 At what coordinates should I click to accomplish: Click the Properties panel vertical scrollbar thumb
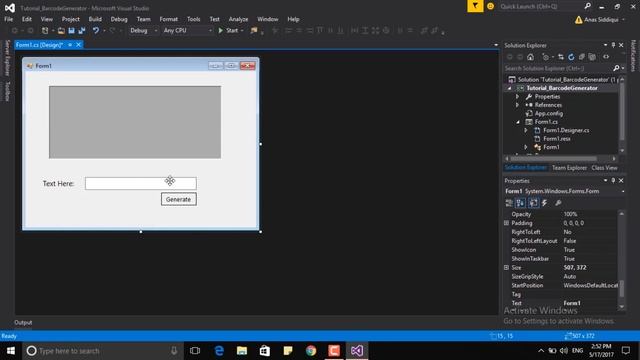pyautogui.click(x=622, y=289)
